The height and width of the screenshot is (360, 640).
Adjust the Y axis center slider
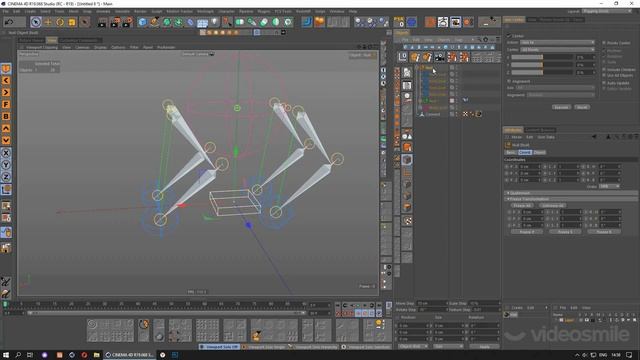click(542, 64)
